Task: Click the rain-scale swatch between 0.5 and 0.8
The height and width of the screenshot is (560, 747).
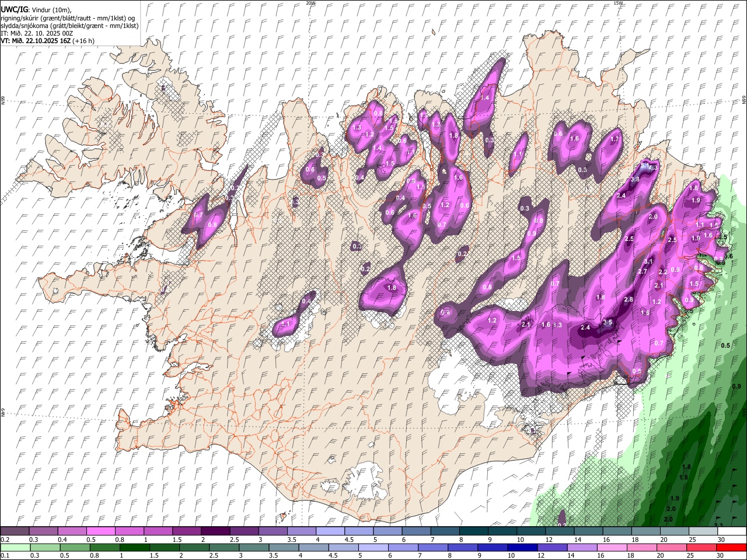Action: click(75, 548)
